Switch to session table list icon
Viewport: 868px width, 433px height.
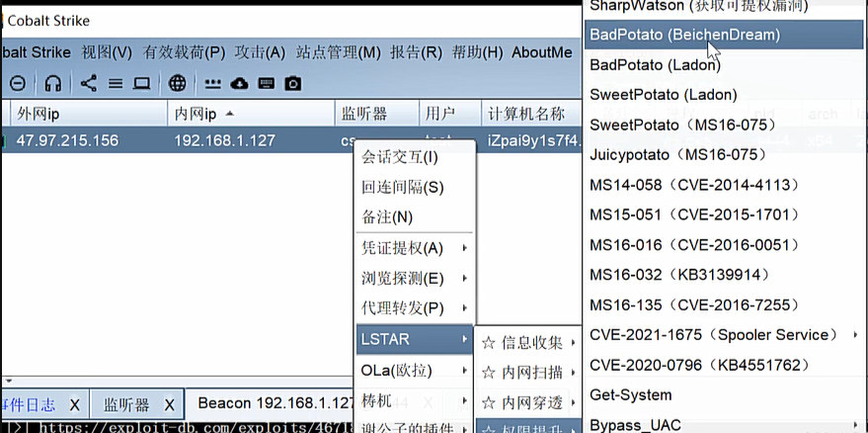click(x=116, y=84)
